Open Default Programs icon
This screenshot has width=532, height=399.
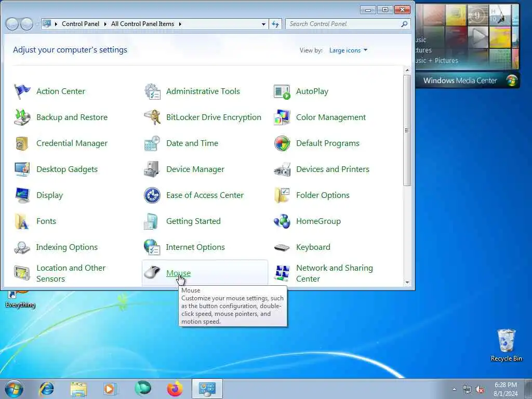[x=282, y=143]
